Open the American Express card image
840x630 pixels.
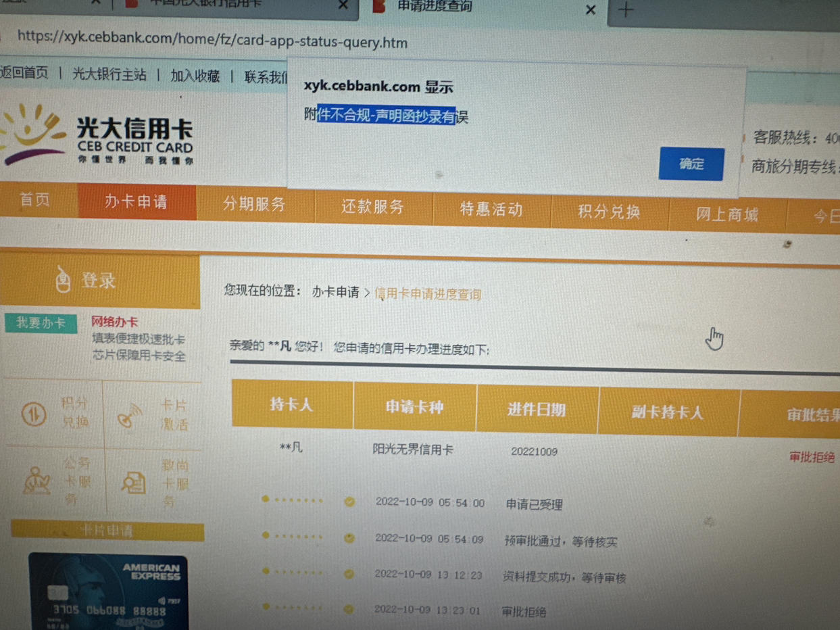(x=108, y=592)
